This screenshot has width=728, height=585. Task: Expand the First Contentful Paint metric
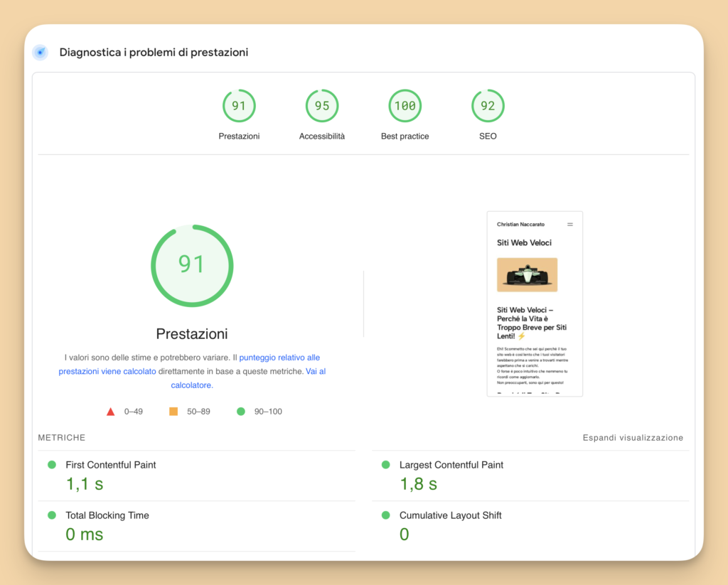(x=110, y=465)
